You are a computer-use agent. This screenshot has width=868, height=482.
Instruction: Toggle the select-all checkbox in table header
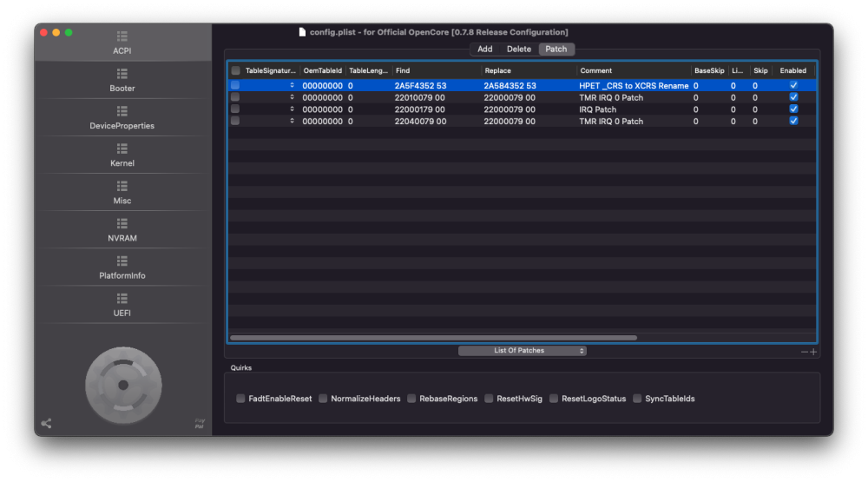[236, 70]
